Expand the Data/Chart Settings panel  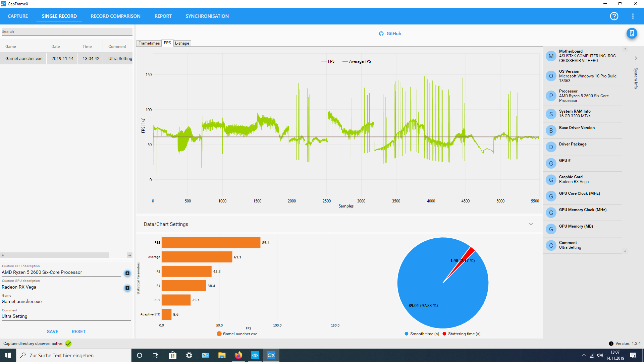click(x=531, y=224)
